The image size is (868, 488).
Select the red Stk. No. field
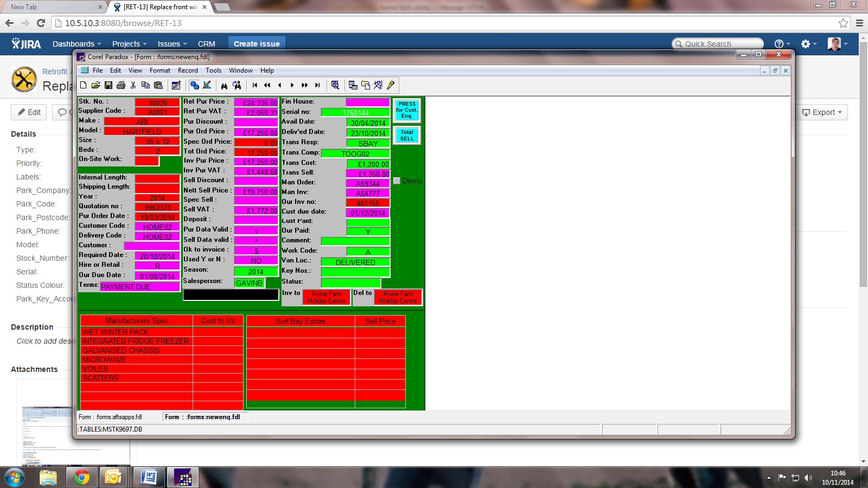pos(157,102)
